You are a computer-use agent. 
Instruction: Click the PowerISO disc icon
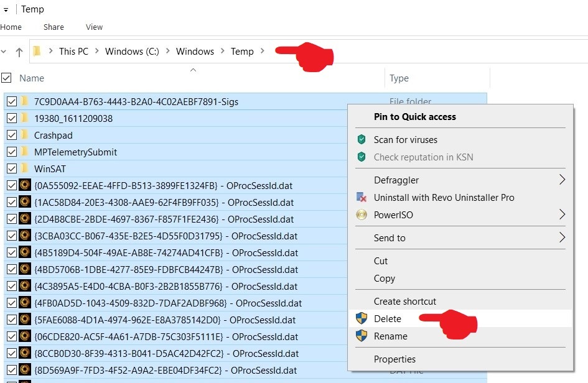362,215
